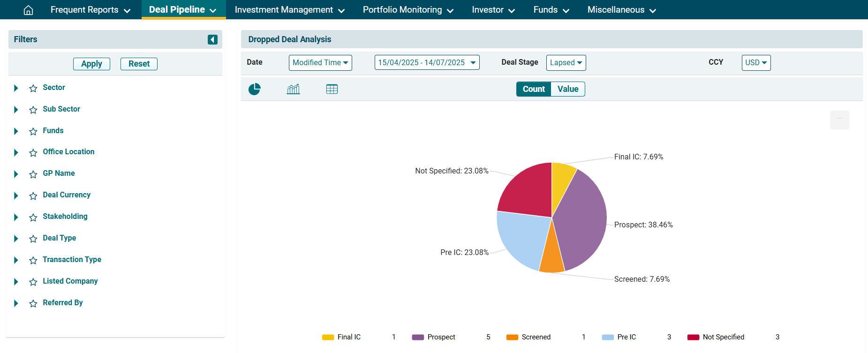Switch to pie chart view
The width and height of the screenshot is (868, 353).
click(254, 89)
